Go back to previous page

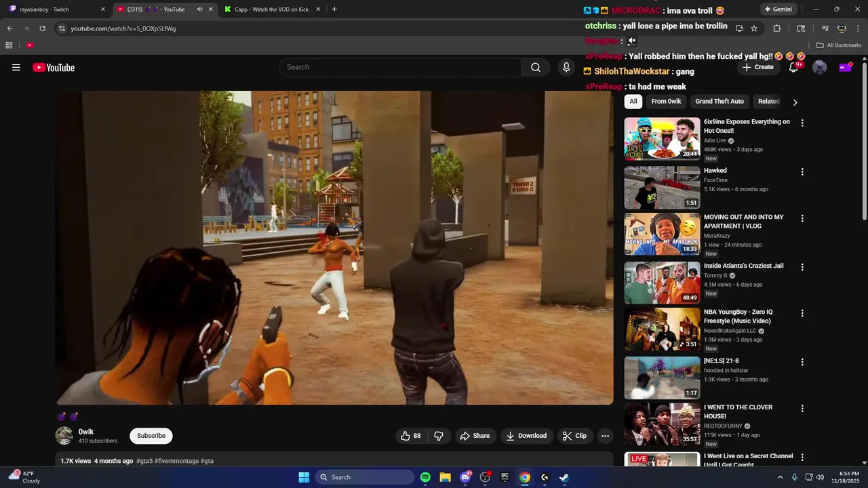10,28
